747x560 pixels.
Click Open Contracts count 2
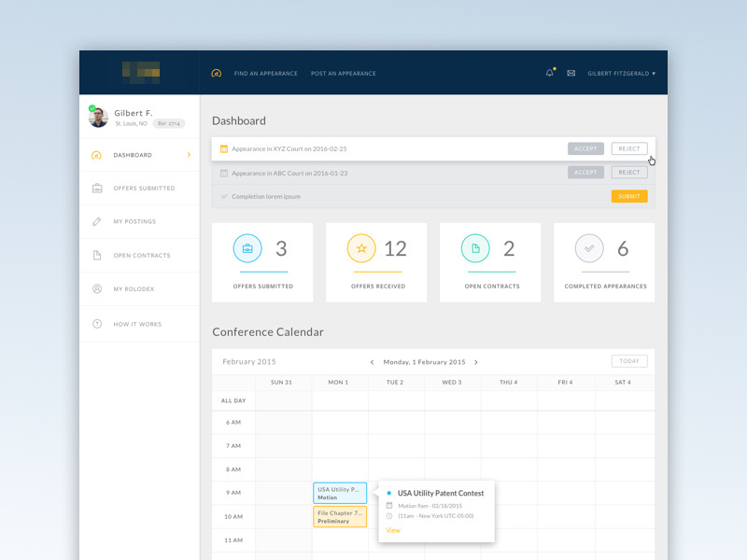click(509, 248)
